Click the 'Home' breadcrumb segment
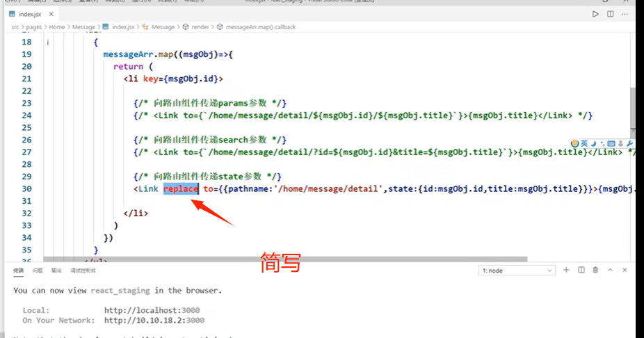Image resolution: width=644 pixels, height=338 pixels. pyautogui.click(x=56, y=27)
